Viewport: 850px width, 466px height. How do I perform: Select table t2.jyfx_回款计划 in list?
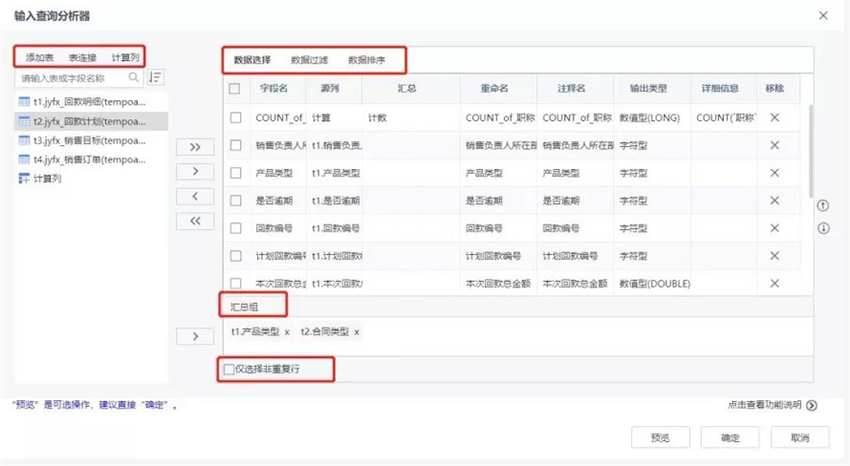[91, 121]
